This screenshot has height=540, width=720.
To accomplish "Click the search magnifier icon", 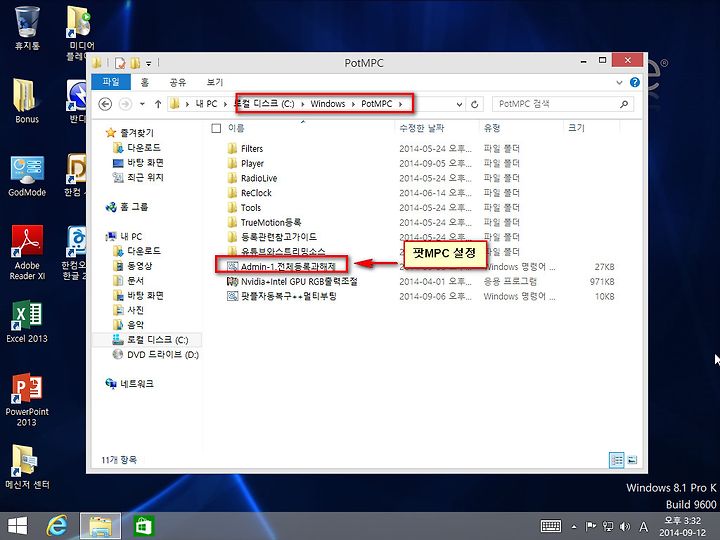I will click(x=624, y=104).
